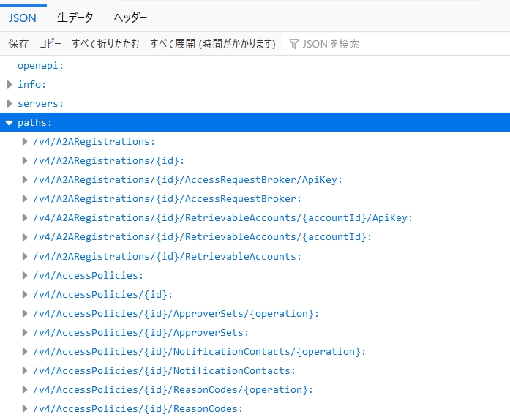Collapse the paths node arrow
The width and height of the screenshot is (510, 420).
pos(9,123)
